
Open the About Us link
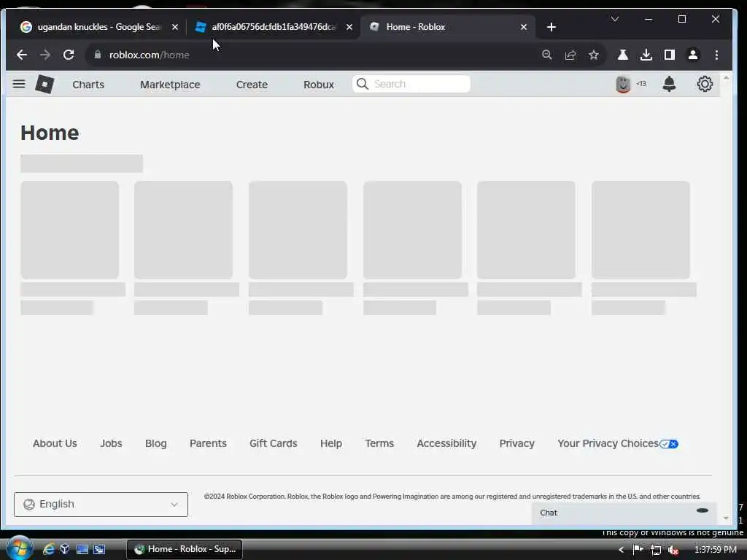[x=55, y=443]
